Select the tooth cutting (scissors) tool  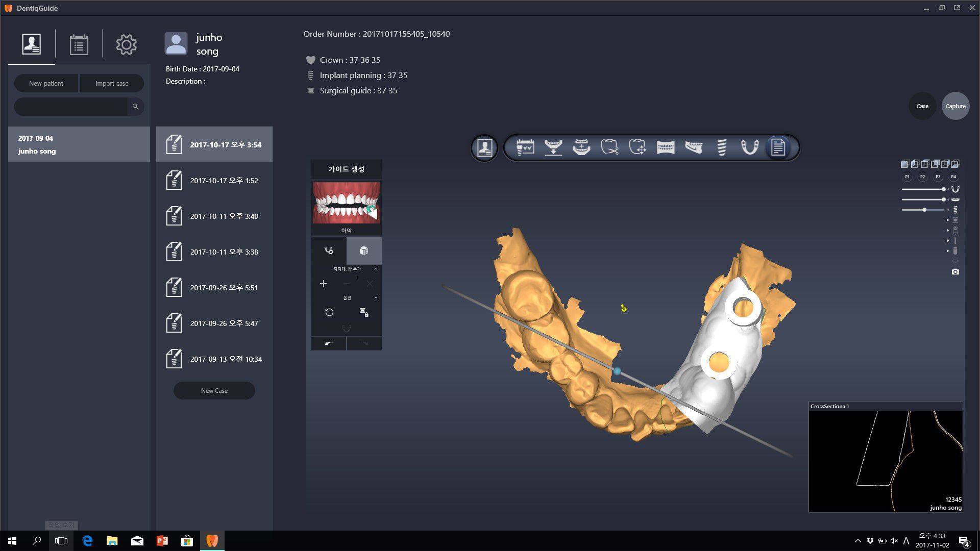point(610,147)
